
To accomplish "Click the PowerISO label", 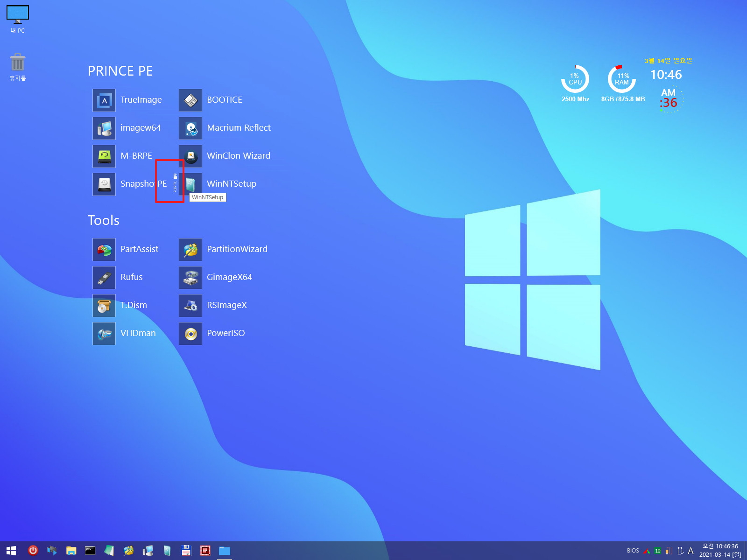I will tap(226, 333).
